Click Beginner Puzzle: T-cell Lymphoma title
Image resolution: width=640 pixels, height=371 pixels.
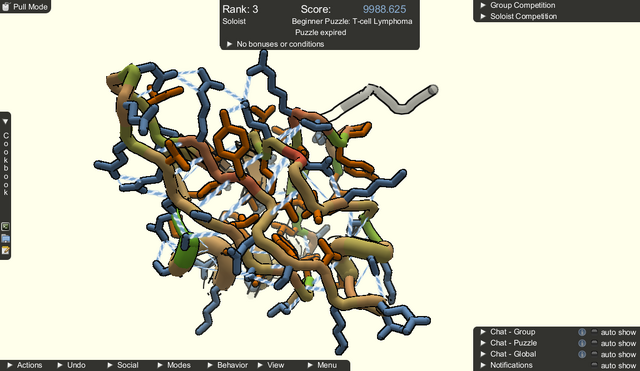[352, 21]
